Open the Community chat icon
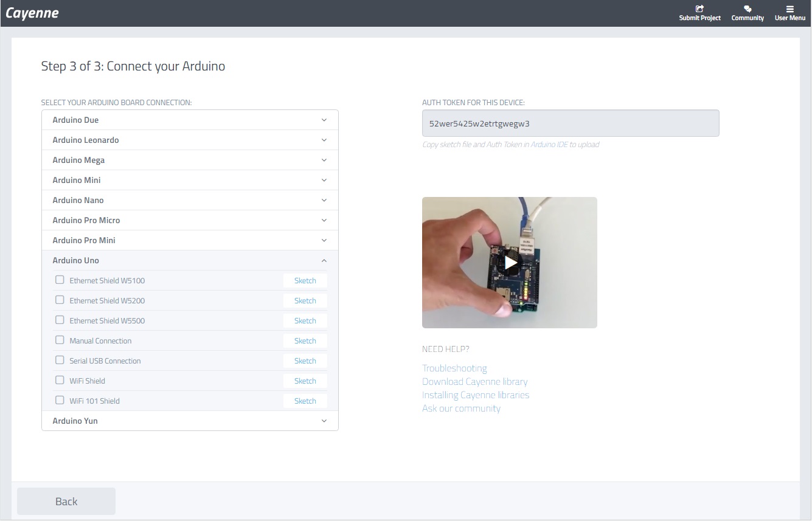Screen dimensions: 812x521 pos(748,9)
